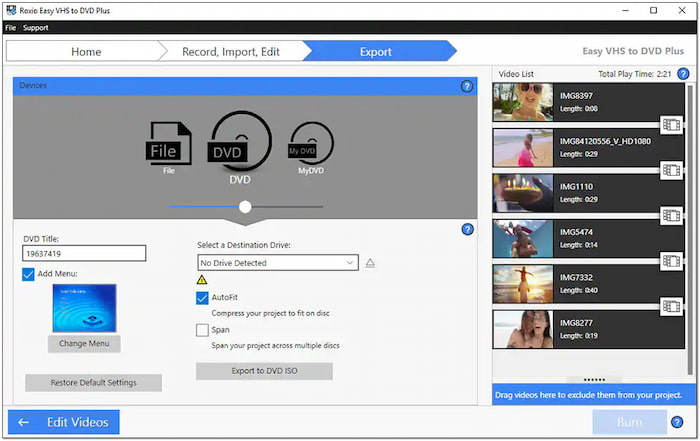Open help icon in Devices header
The image size is (700, 441).
[467, 87]
